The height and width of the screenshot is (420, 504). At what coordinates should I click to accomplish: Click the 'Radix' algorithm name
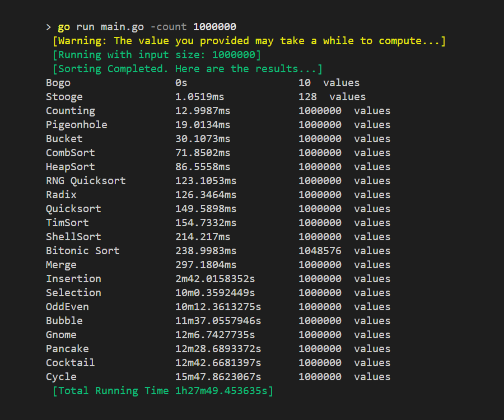pos(62,195)
